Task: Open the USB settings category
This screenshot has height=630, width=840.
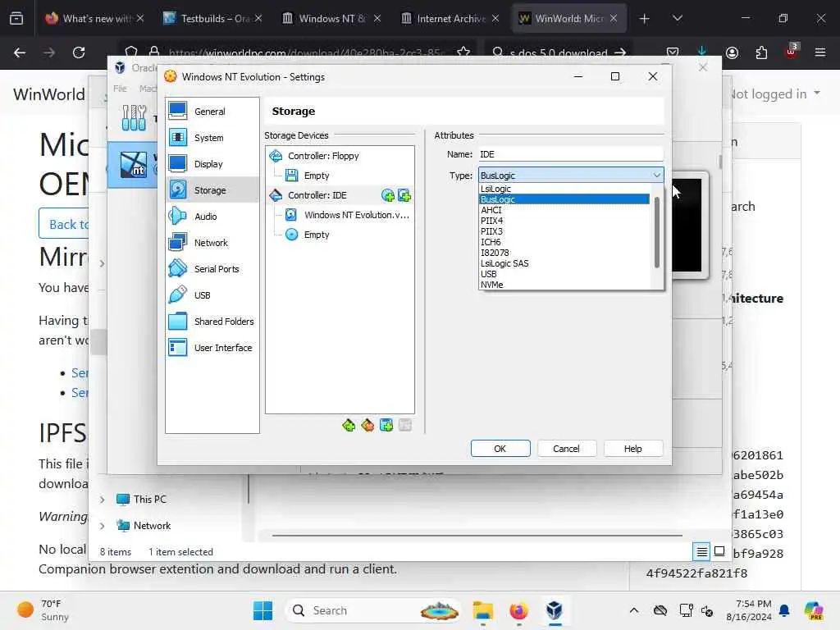Action: click(212, 295)
